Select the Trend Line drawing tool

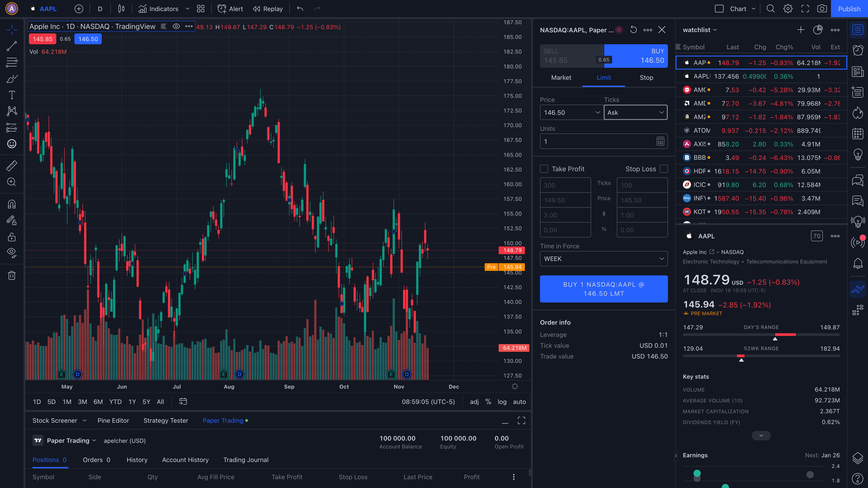12,46
